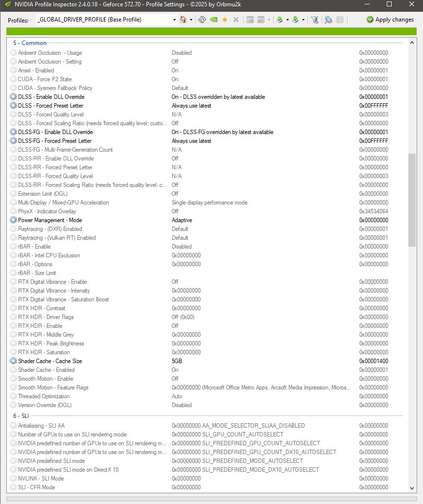
Task: Select the 'RTX HDR - Enable' setting
Action: (206, 325)
